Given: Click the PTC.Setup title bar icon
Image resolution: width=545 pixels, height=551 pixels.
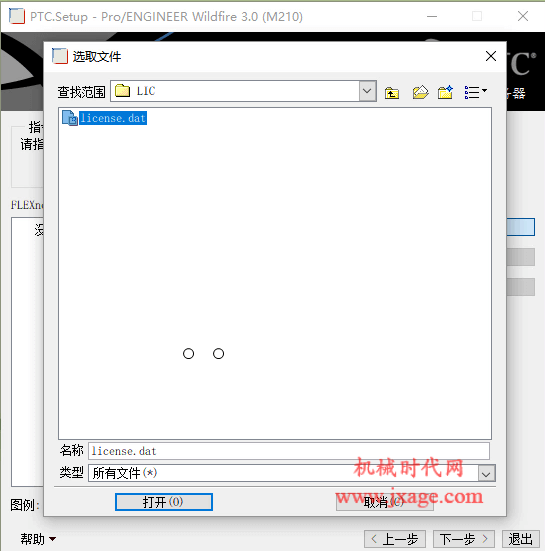Looking at the screenshot, I should coord(17,16).
